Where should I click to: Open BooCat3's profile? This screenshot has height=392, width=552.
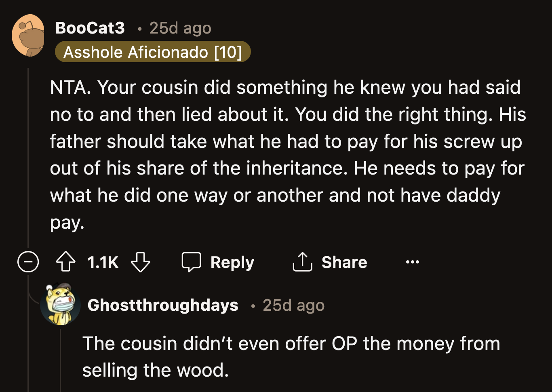coord(90,27)
